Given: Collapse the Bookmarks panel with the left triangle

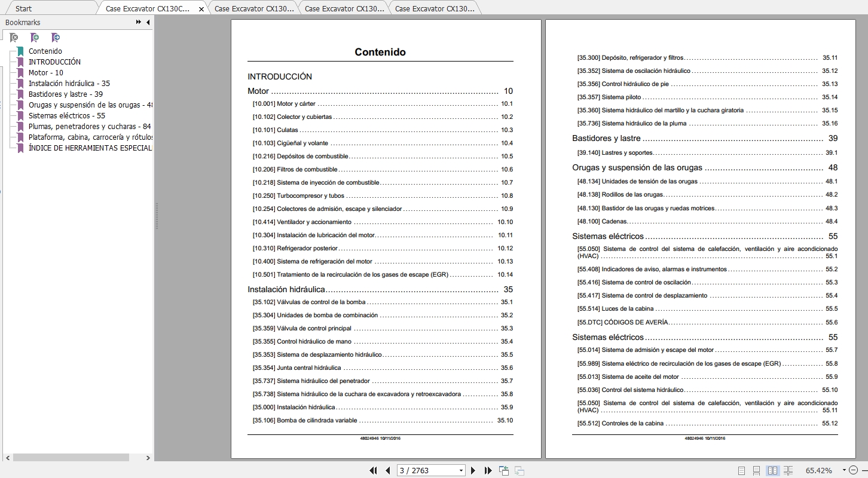Looking at the screenshot, I should coord(148,22).
